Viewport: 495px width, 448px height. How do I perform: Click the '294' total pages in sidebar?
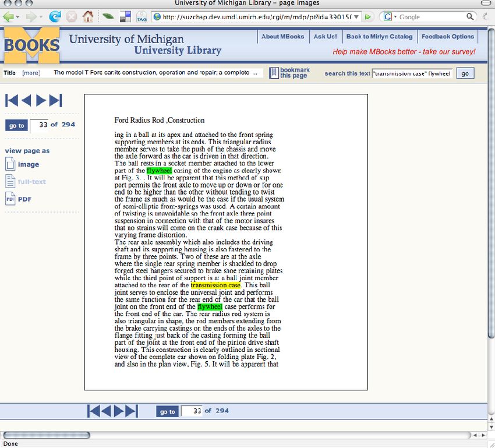pyautogui.click(x=68, y=125)
